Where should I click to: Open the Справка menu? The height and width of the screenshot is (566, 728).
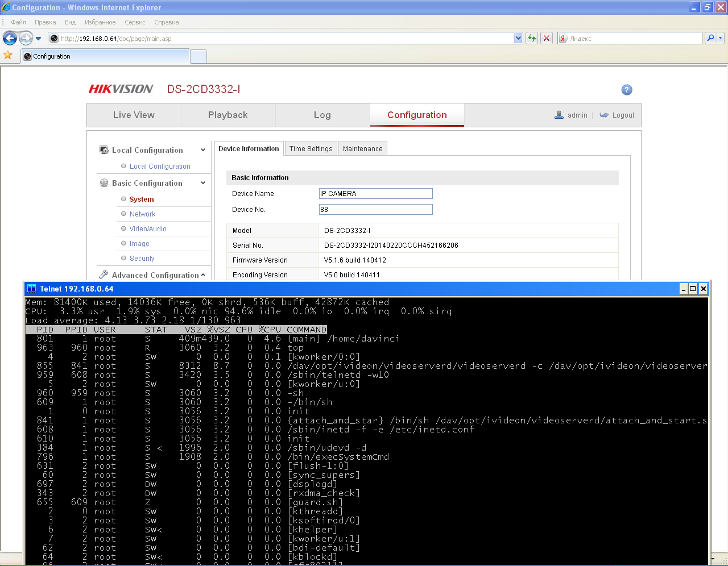tap(167, 22)
